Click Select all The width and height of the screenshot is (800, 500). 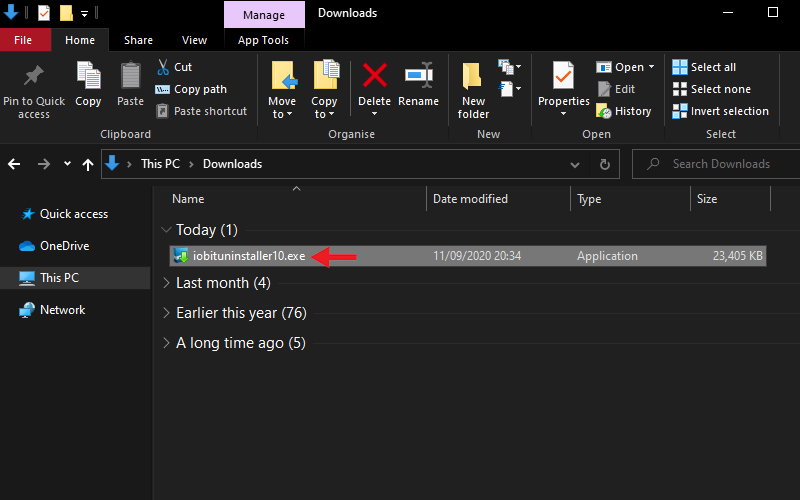[x=704, y=67]
